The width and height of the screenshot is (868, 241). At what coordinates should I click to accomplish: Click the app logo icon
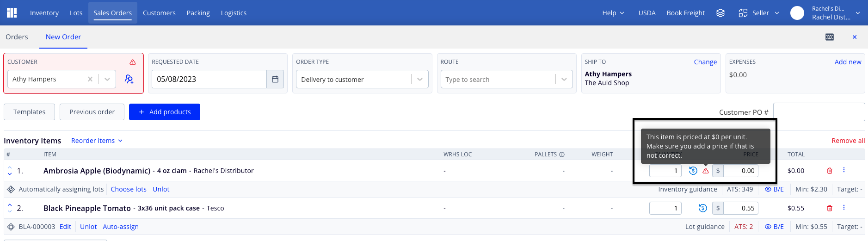pos(12,13)
